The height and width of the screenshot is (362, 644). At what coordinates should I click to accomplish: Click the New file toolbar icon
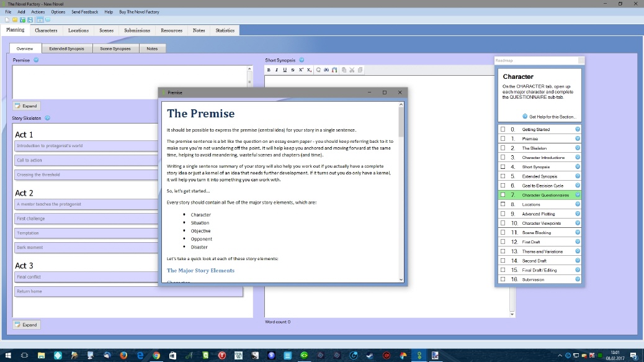pos(7,20)
